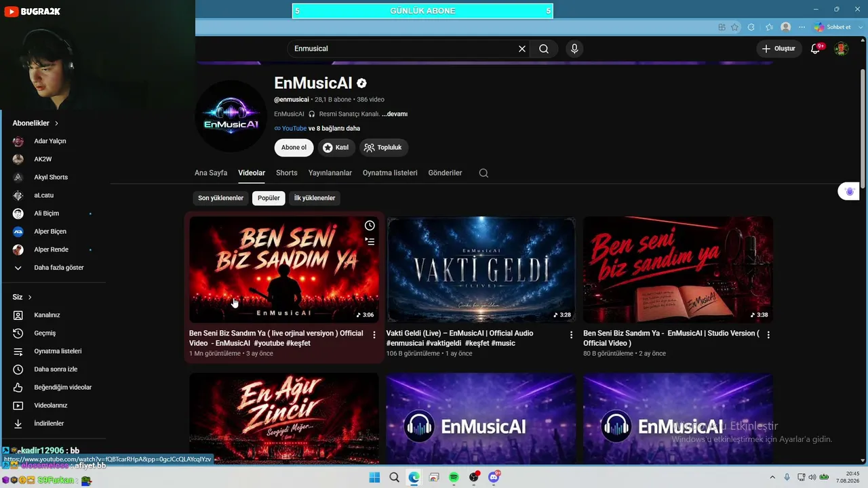Open the browser Extensions puzzle icon
This screenshot has height=488, width=868.
click(751, 27)
